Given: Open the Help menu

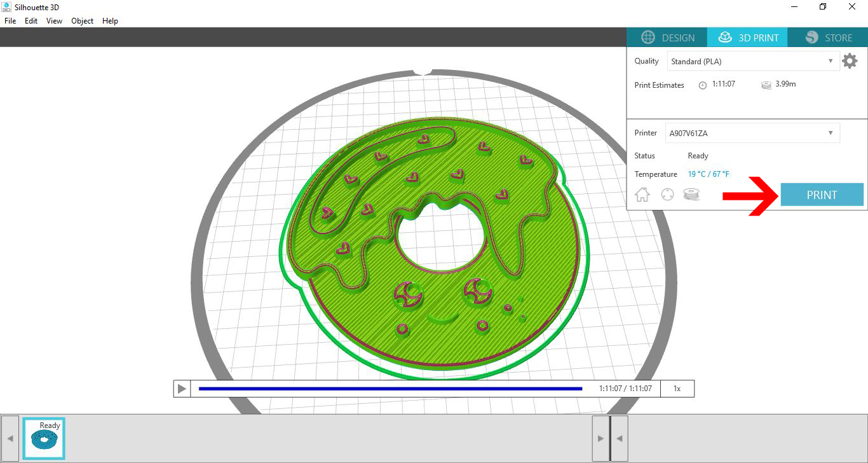Looking at the screenshot, I should (x=110, y=21).
